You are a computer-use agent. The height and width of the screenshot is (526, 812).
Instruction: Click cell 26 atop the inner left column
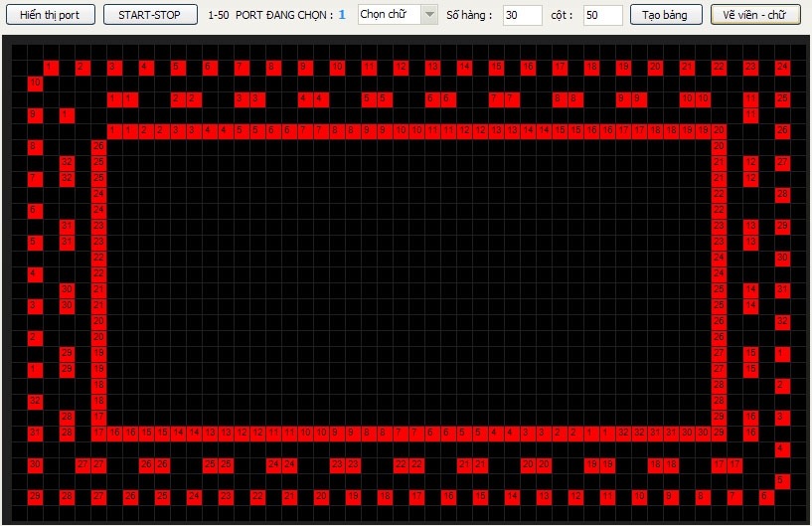click(98, 146)
